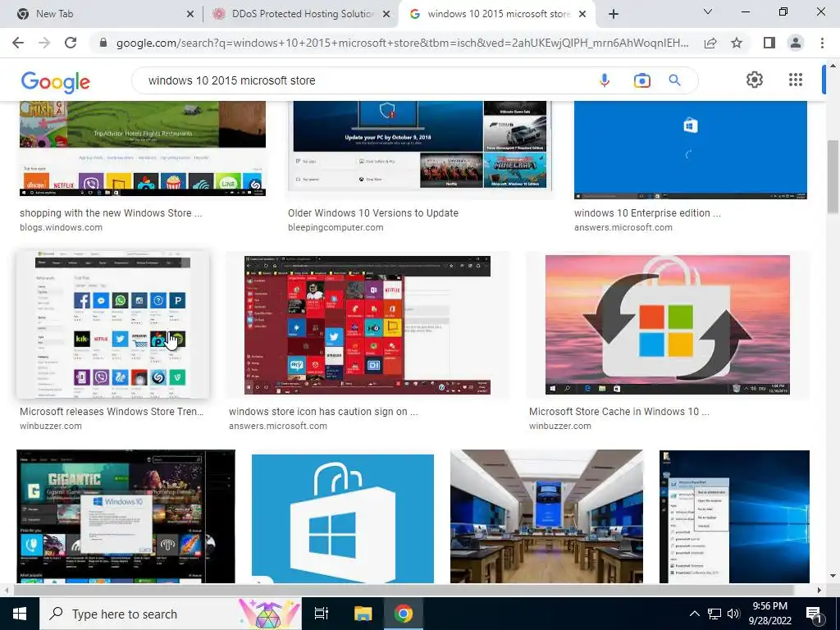The image size is (840, 630).
Task: Open File Explorer from the taskbar
Action: pos(363,614)
